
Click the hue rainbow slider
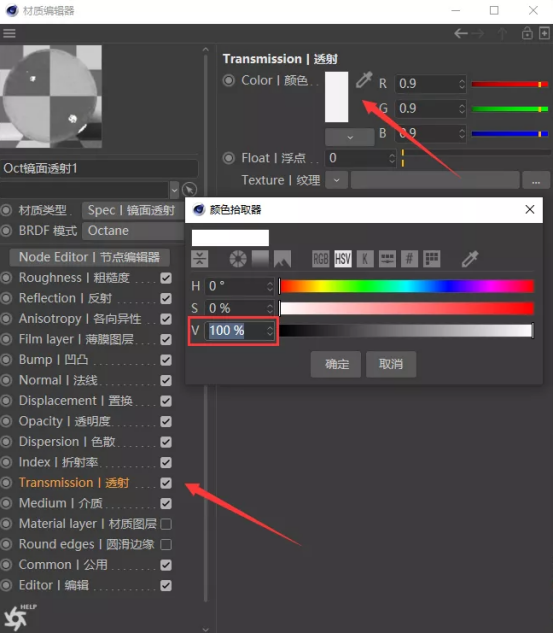[407, 286]
